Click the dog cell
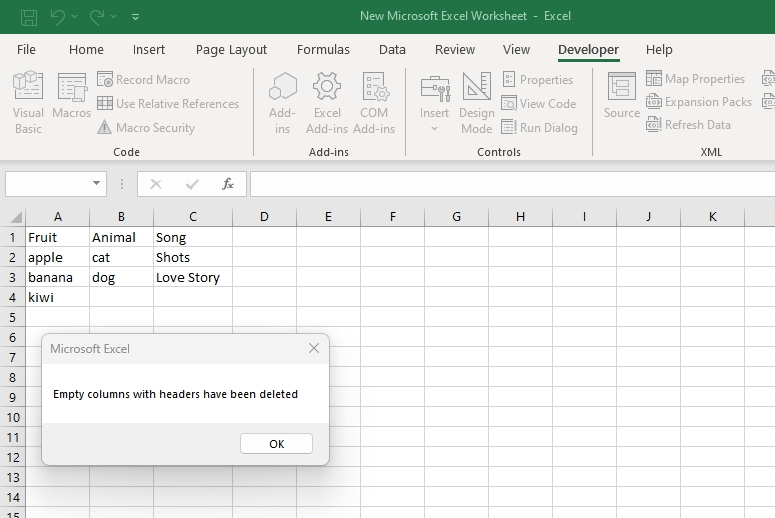Screen dimensions: 775x518 121,277
